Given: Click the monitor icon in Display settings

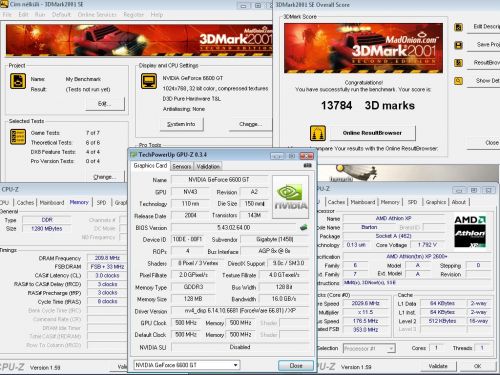Looking at the screenshot, I should [x=149, y=81].
